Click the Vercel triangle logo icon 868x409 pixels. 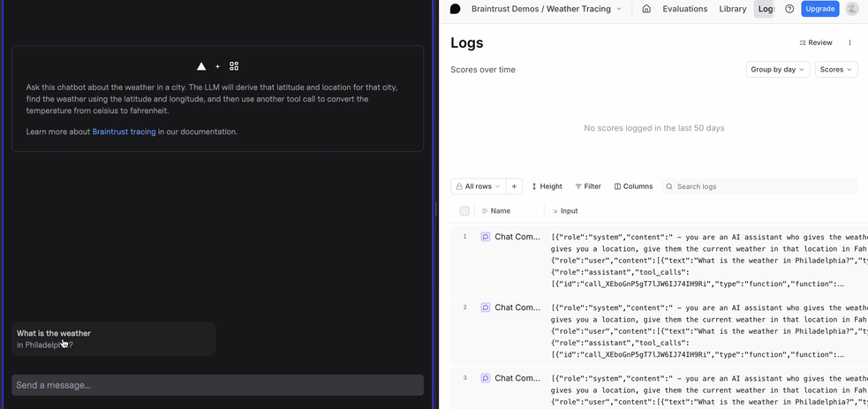point(201,66)
